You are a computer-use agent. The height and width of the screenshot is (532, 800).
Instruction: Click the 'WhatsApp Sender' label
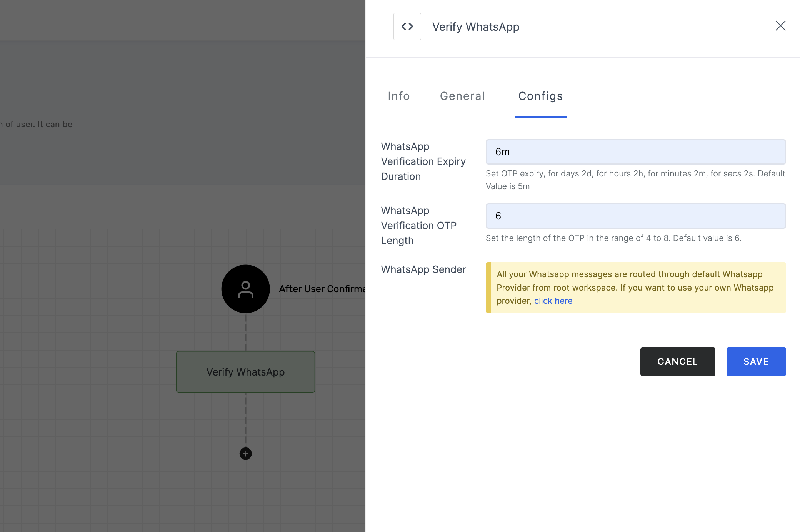pyautogui.click(x=423, y=269)
